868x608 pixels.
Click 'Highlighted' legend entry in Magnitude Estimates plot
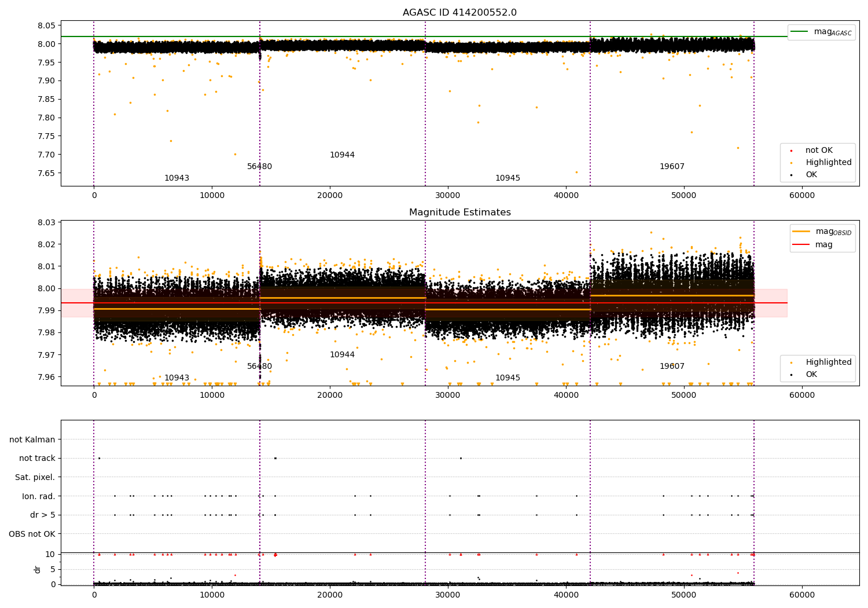pyautogui.click(x=829, y=362)
